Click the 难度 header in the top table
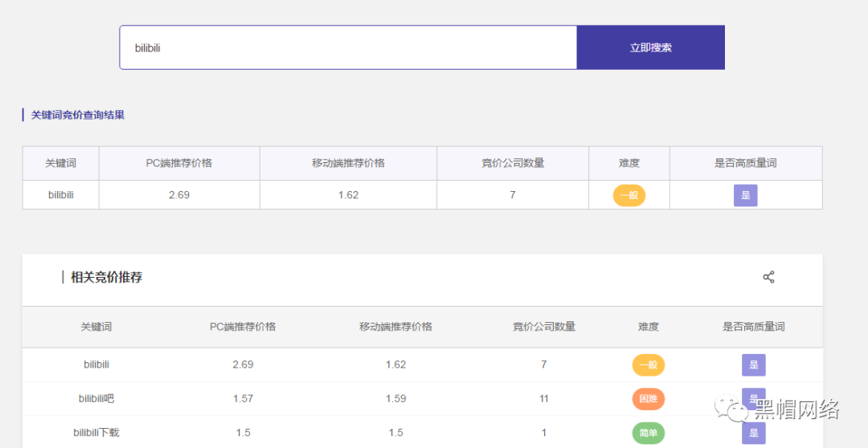 pyautogui.click(x=628, y=163)
